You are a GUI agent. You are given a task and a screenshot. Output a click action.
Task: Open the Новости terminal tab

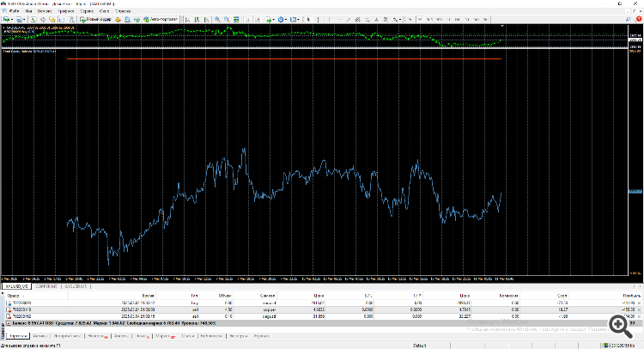pos(97,336)
